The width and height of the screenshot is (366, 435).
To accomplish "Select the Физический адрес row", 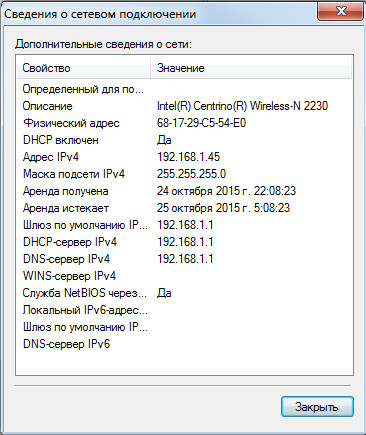I will click(x=184, y=123).
